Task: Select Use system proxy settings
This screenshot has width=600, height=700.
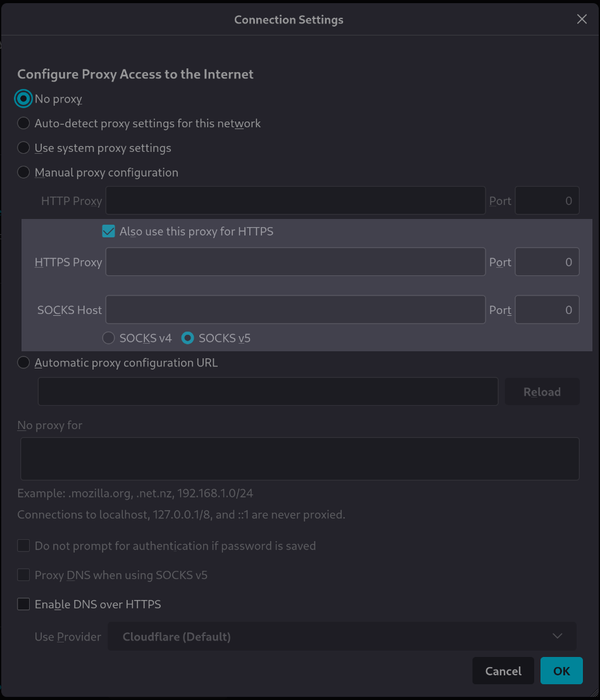Action: point(23,147)
